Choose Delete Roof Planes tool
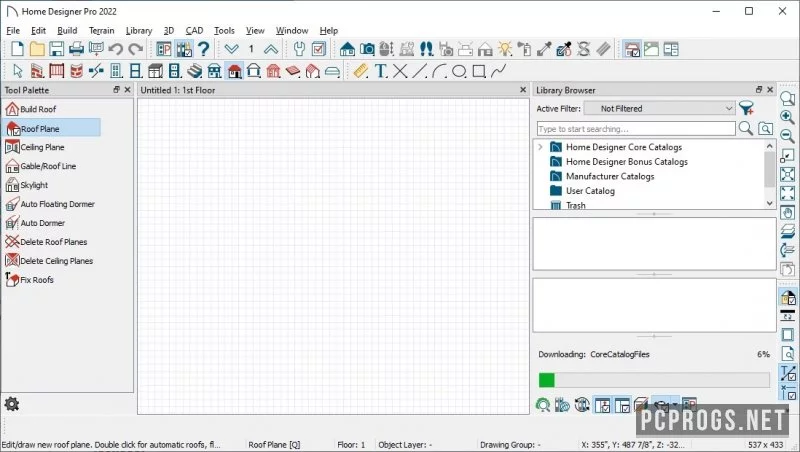The width and height of the screenshot is (800, 452). point(46,242)
